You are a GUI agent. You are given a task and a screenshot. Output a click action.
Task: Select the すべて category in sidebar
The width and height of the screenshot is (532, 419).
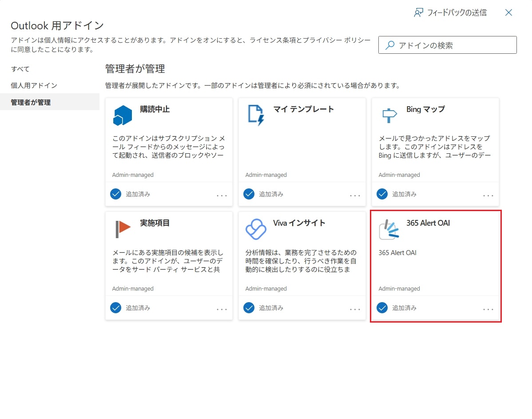click(20, 69)
